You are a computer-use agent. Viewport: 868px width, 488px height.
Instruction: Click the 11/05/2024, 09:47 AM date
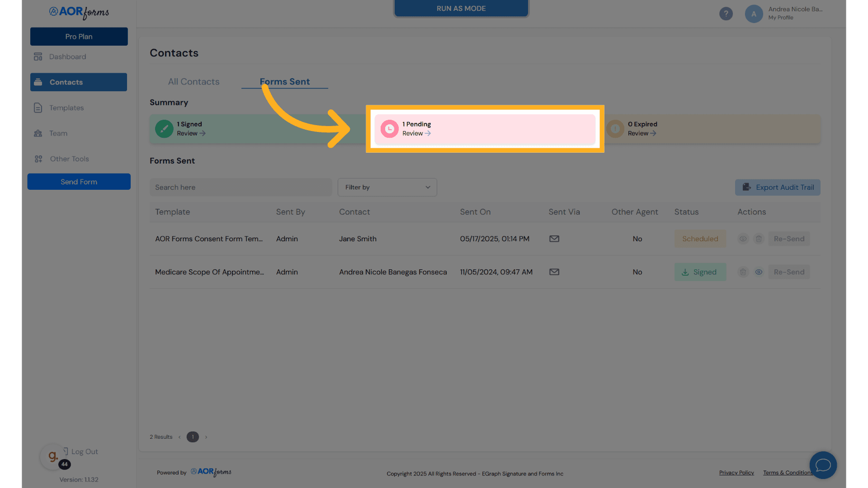(496, 272)
